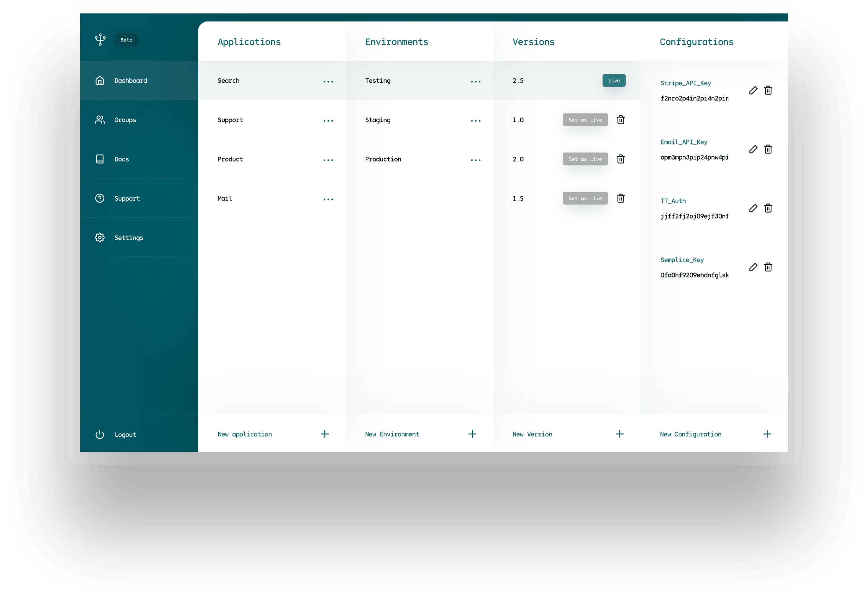Open the Settings sidebar item
The height and width of the screenshot is (599, 868).
tap(129, 238)
